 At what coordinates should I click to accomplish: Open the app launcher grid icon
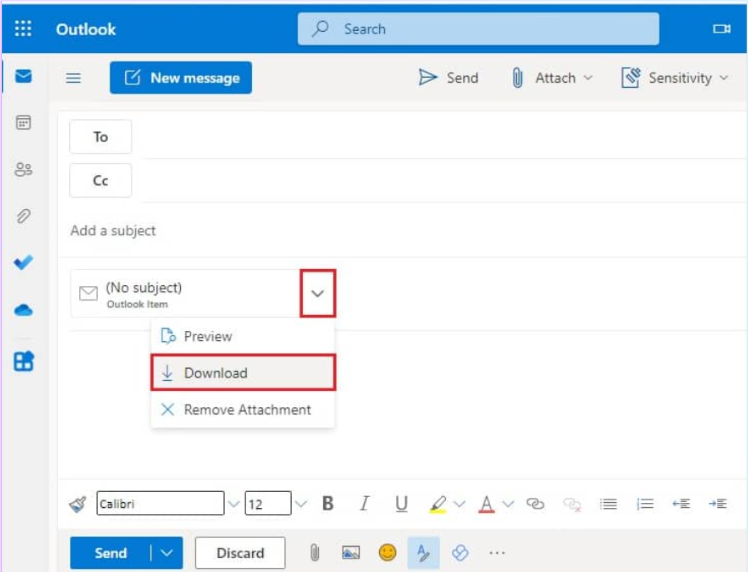coord(23,29)
